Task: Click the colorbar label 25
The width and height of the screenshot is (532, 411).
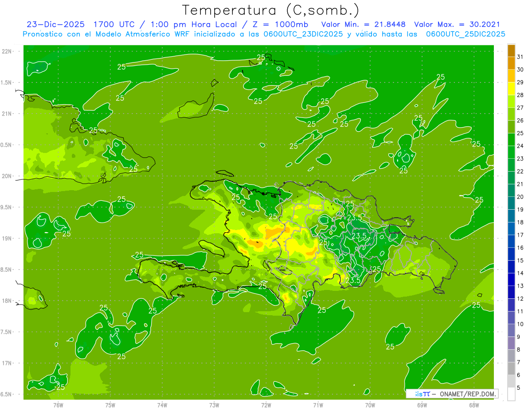Action: 520,133
